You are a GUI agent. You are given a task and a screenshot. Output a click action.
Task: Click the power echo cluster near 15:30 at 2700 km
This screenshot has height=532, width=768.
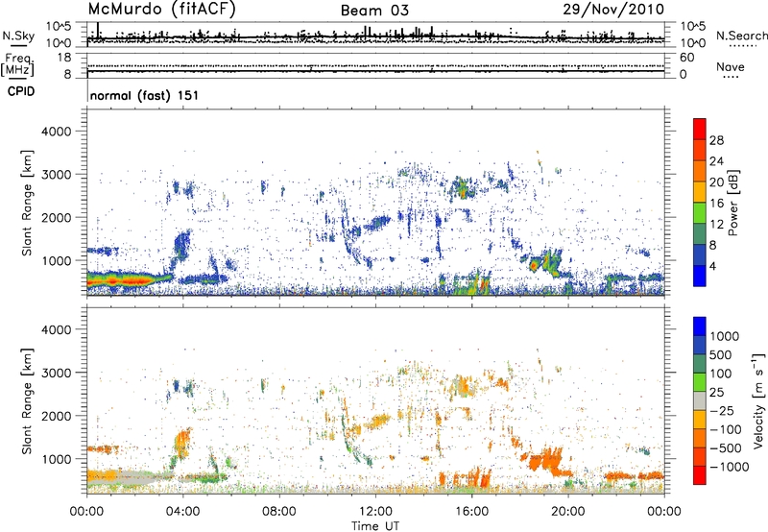464,188
